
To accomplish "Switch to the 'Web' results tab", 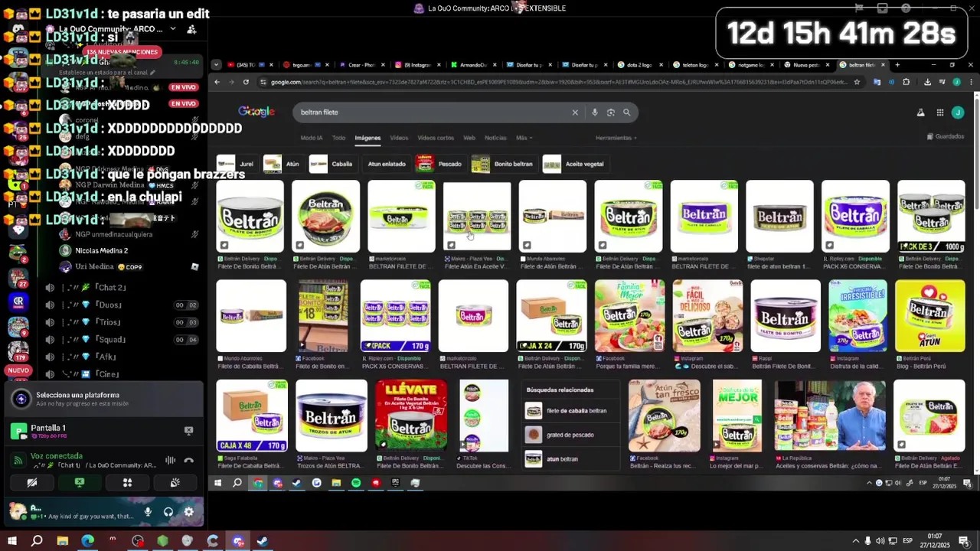I will click(x=469, y=138).
